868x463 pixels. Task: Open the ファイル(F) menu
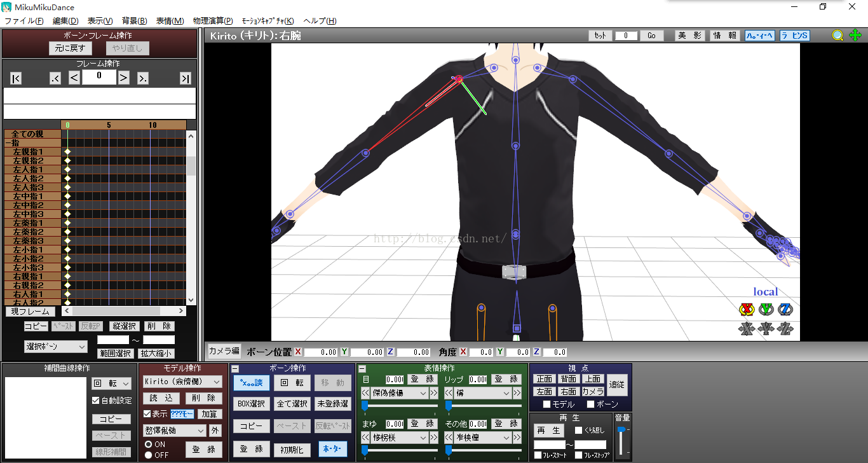[x=24, y=21]
